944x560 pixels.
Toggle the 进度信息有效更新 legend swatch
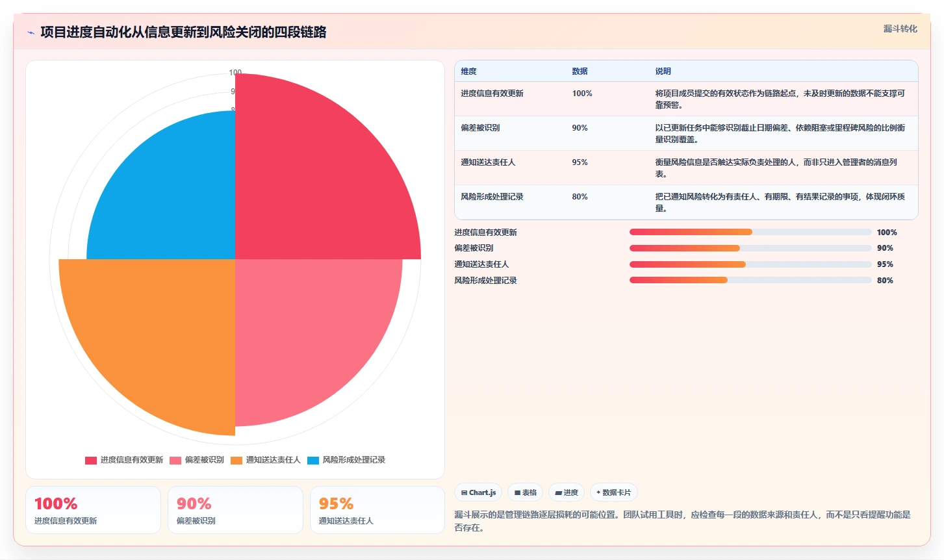(x=91, y=460)
